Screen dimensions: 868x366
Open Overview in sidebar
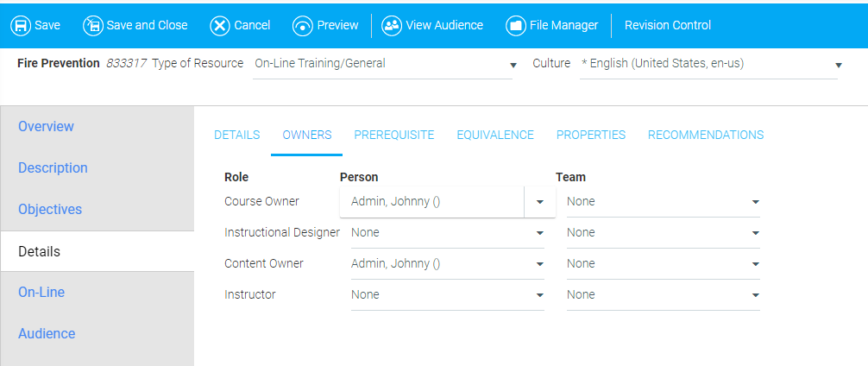47,127
